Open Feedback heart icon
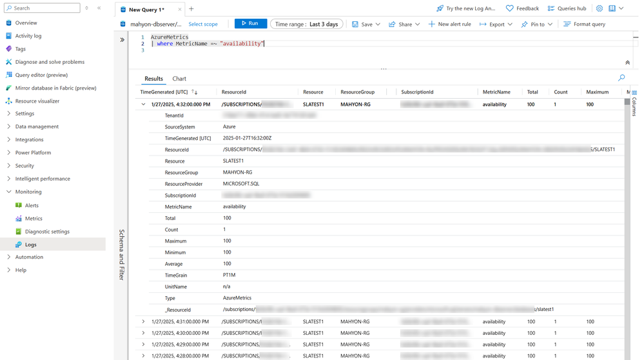 pyautogui.click(x=509, y=8)
